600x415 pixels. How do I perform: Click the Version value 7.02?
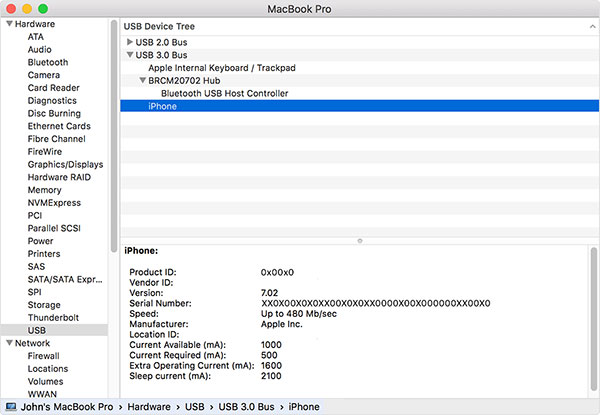tap(269, 293)
